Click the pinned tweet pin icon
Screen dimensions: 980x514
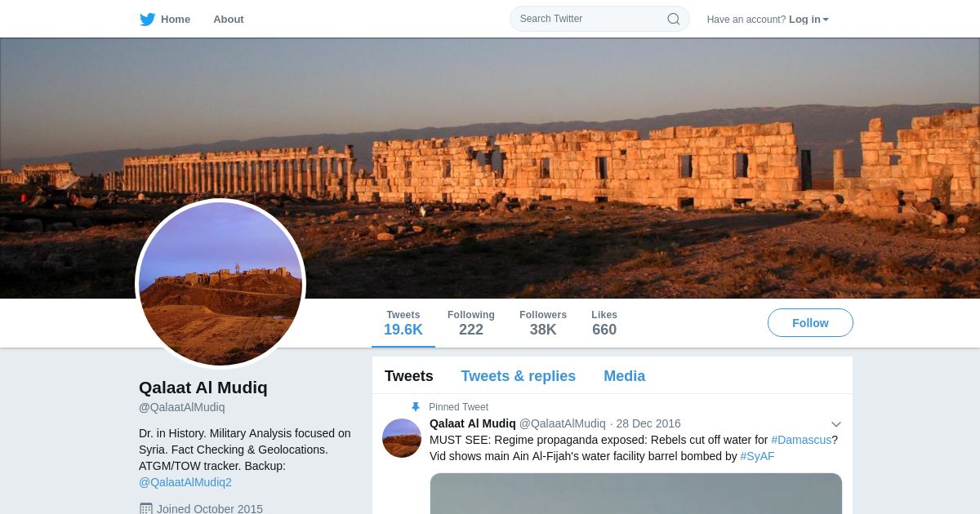tap(416, 407)
